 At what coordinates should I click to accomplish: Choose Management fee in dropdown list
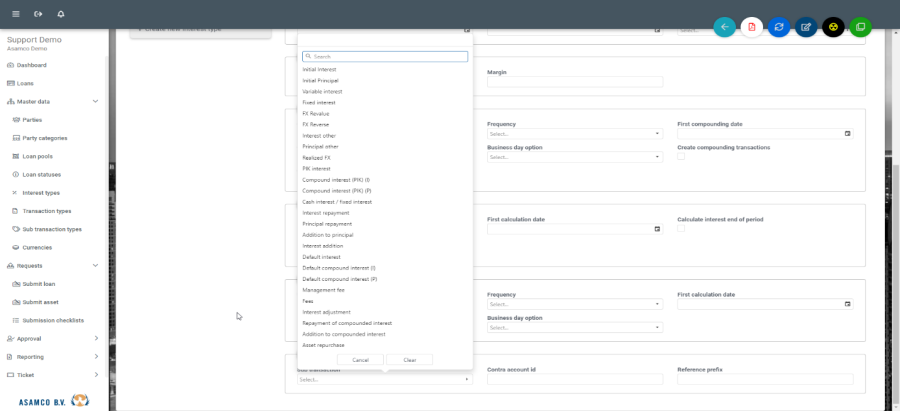pos(323,290)
